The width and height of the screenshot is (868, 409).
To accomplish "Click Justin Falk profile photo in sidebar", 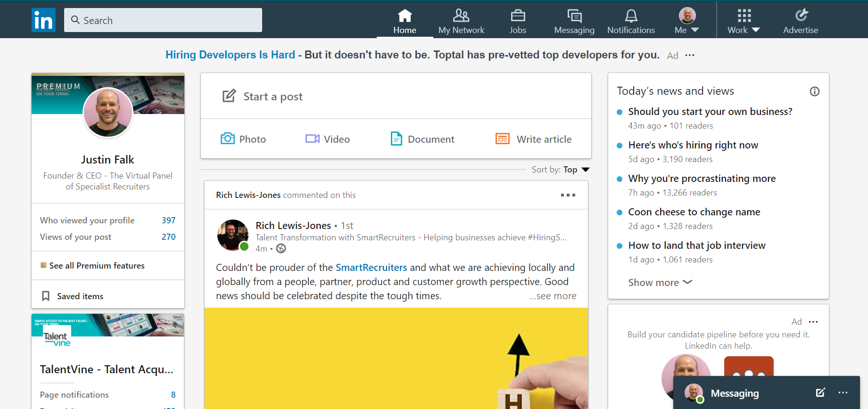I will click(108, 113).
